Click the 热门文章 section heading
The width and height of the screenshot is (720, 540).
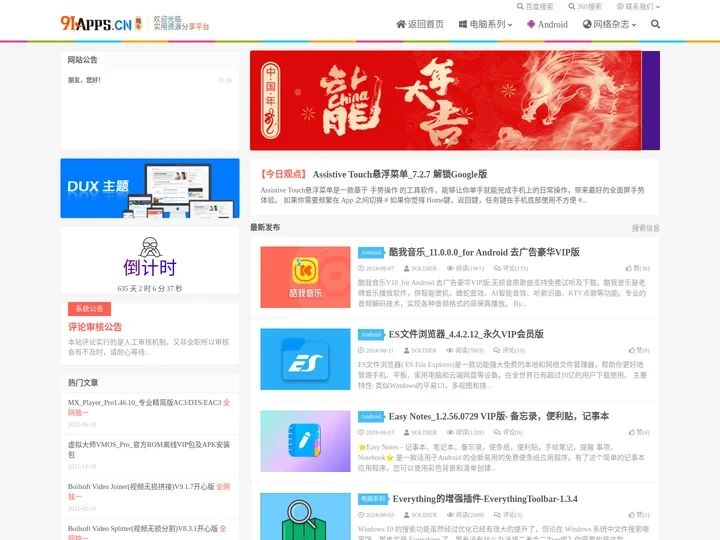pos(83,382)
